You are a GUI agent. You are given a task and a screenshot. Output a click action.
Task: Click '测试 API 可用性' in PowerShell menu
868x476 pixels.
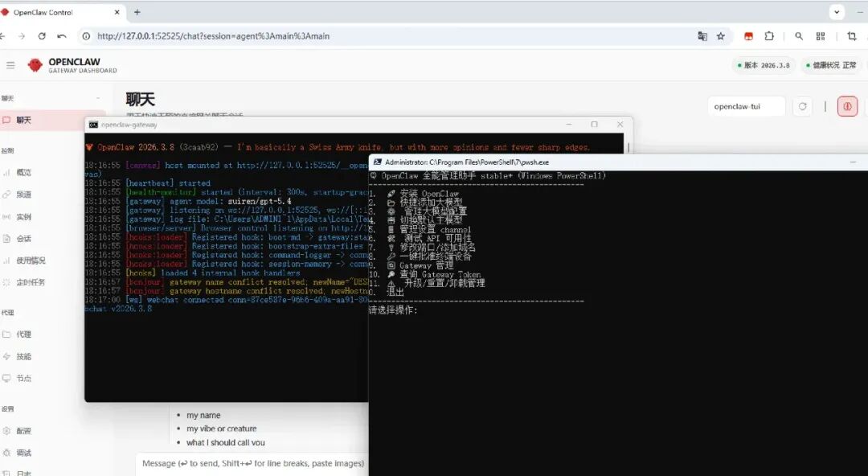point(437,238)
